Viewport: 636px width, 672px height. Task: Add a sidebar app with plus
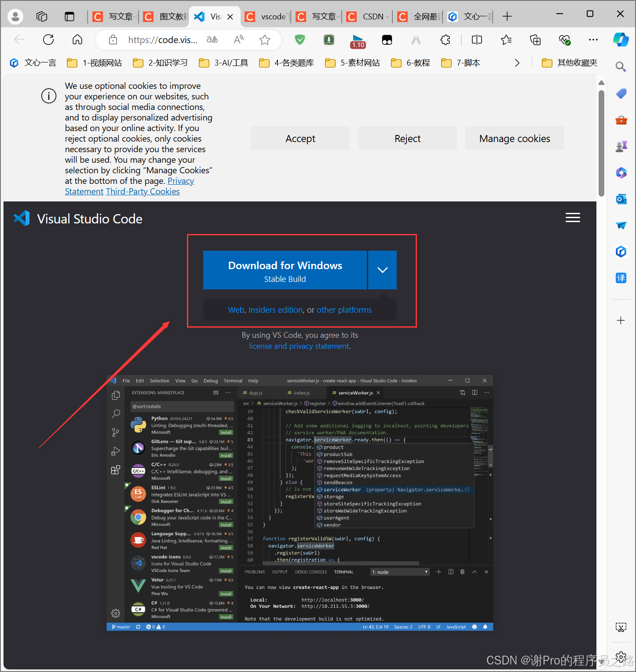pyautogui.click(x=621, y=321)
